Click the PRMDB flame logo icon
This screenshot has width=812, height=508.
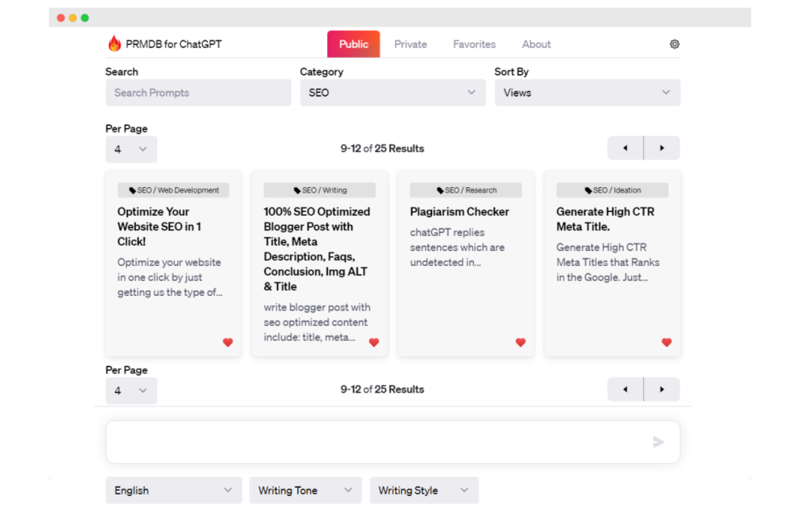114,43
